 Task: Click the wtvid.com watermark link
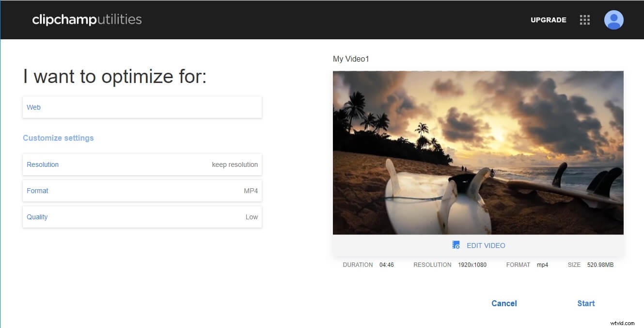click(622, 322)
